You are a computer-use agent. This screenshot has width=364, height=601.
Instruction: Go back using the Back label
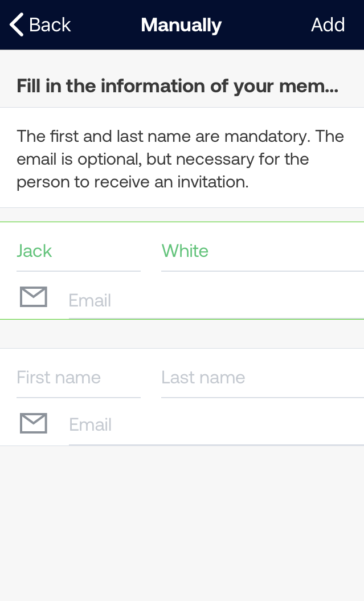pos(50,25)
